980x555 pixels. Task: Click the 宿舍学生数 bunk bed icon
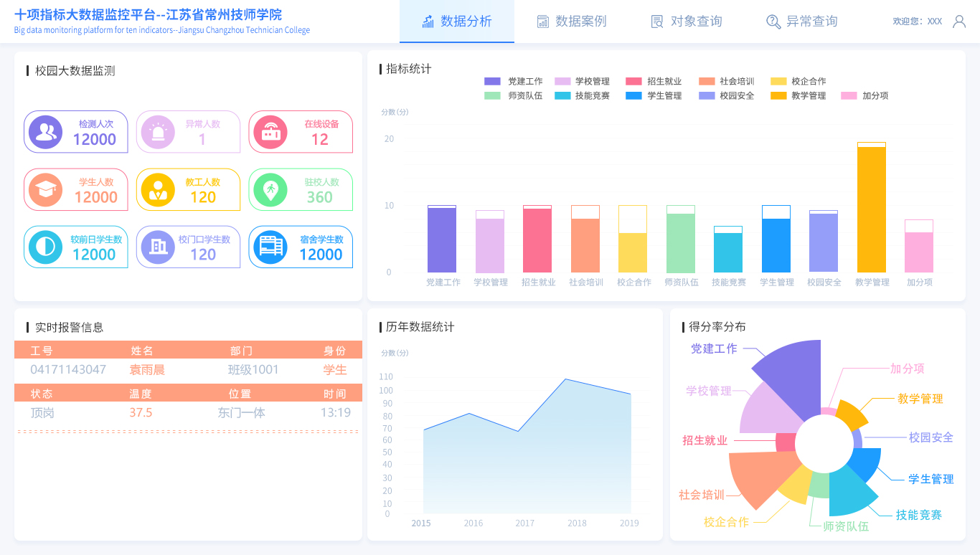point(270,247)
